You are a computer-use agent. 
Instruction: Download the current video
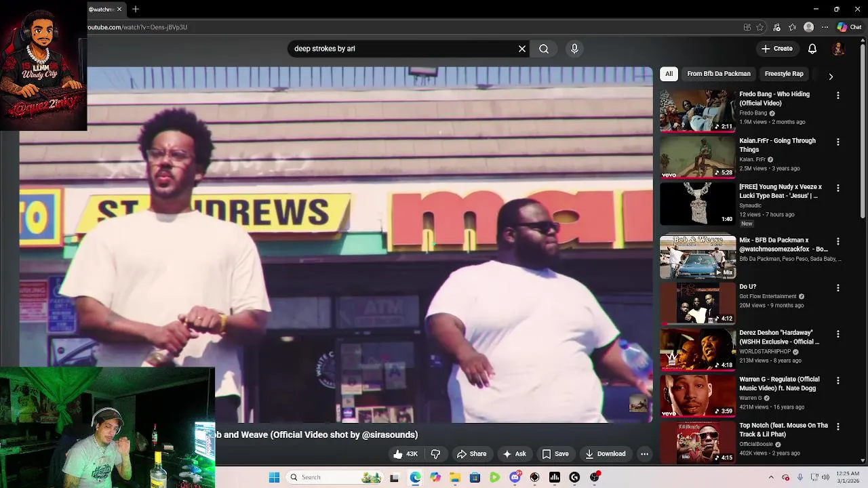605,454
